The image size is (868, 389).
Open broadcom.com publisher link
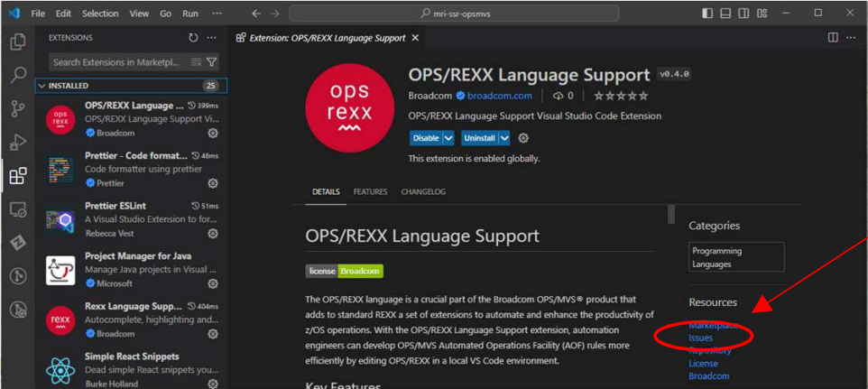coord(499,96)
